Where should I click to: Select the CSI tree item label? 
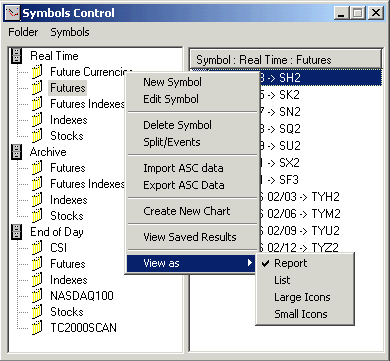click(x=58, y=248)
